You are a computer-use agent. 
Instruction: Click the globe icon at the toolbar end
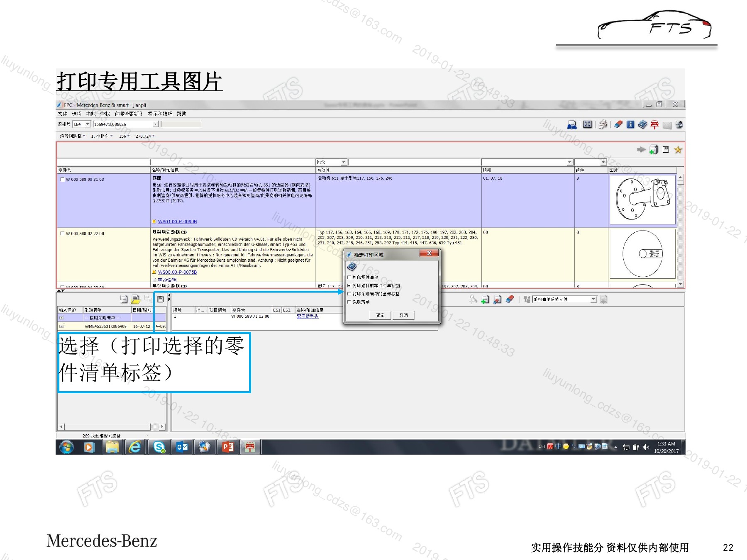click(x=679, y=124)
